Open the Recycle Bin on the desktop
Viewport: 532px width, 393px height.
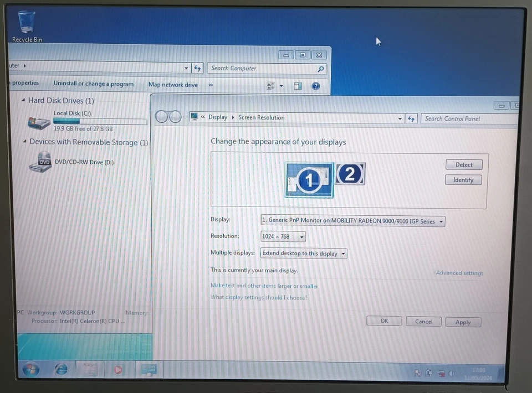[x=25, y=22]
